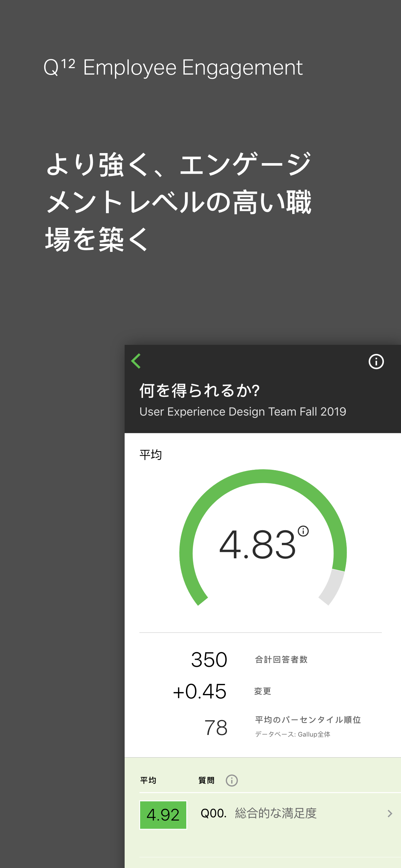
Task: Open the info icon in the header bar
Action: pyautogui.click(x=376, y=362)
